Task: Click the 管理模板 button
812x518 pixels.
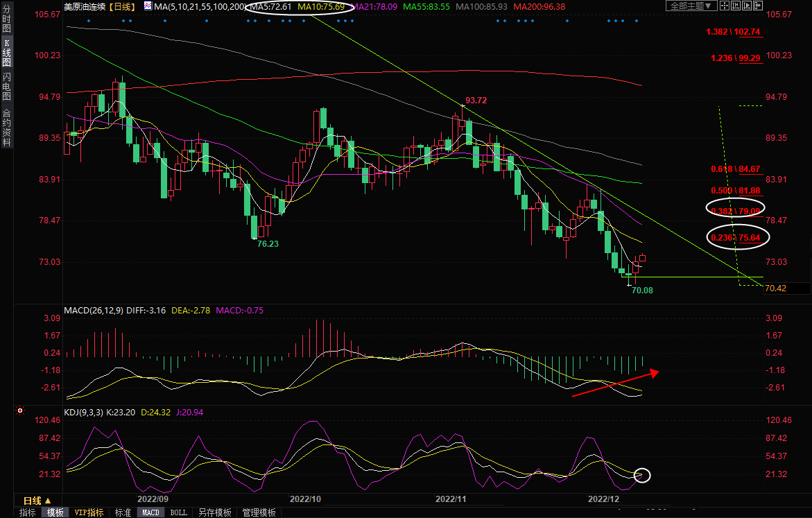Action: coord(259,512)
